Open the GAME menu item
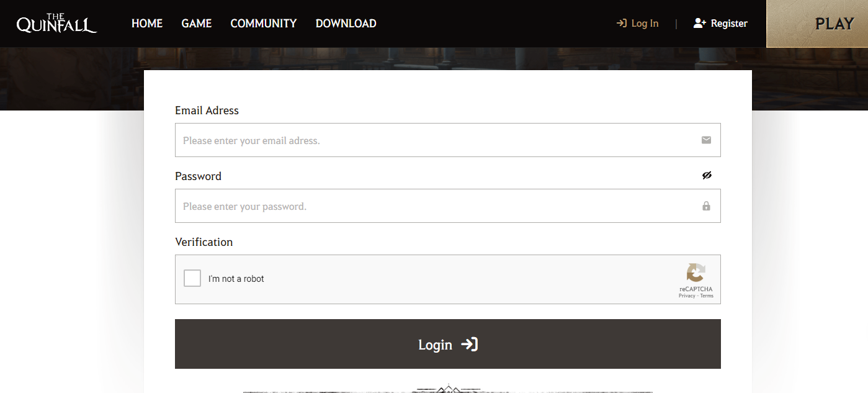 click(x=197, y=24)
